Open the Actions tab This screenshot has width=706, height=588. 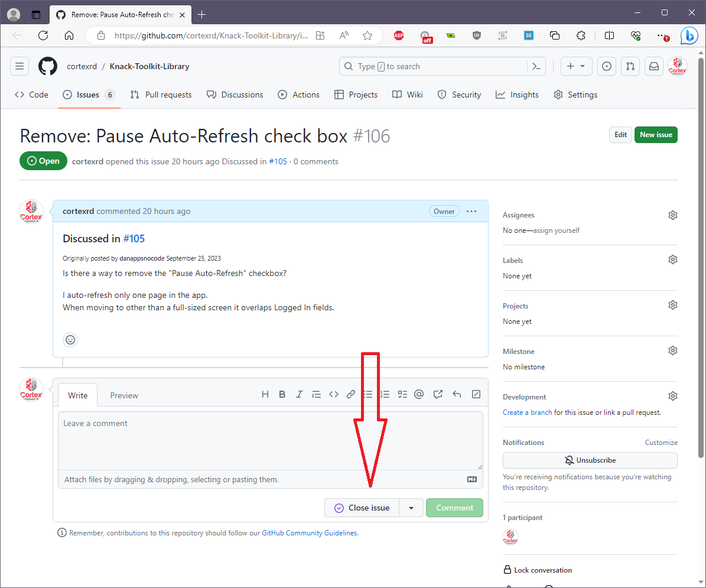tap(298, 95)
